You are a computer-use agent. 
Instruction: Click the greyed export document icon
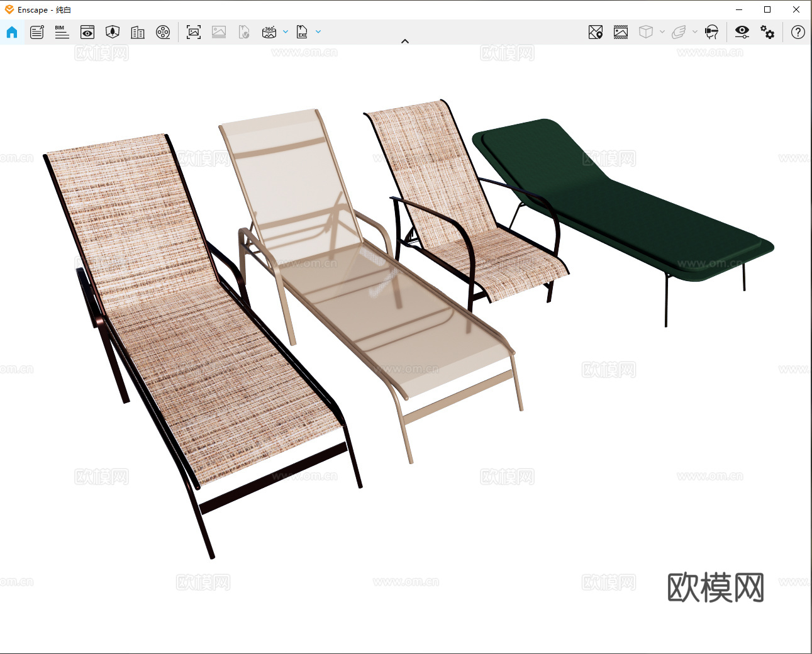click(x=244, y=32)
